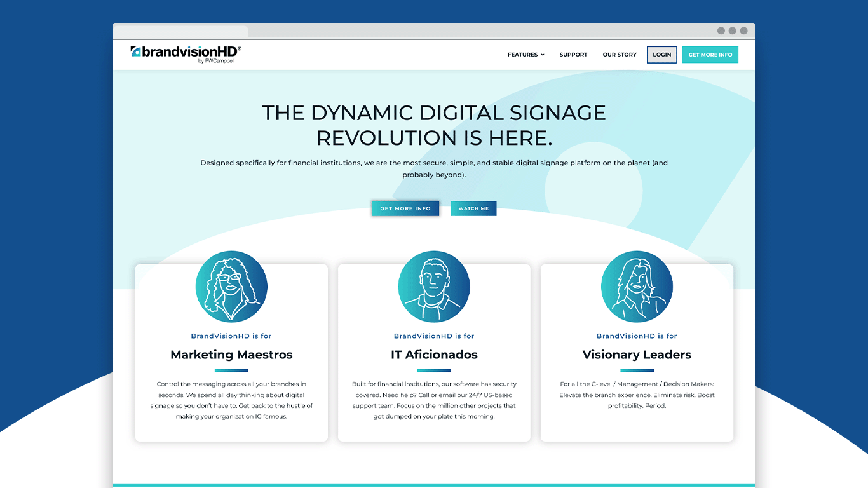This screenshot has height=488, width=868.
Task: Click 'BrandVisionHD is for' above Visionary Leaders
Action: pos(637,336)
